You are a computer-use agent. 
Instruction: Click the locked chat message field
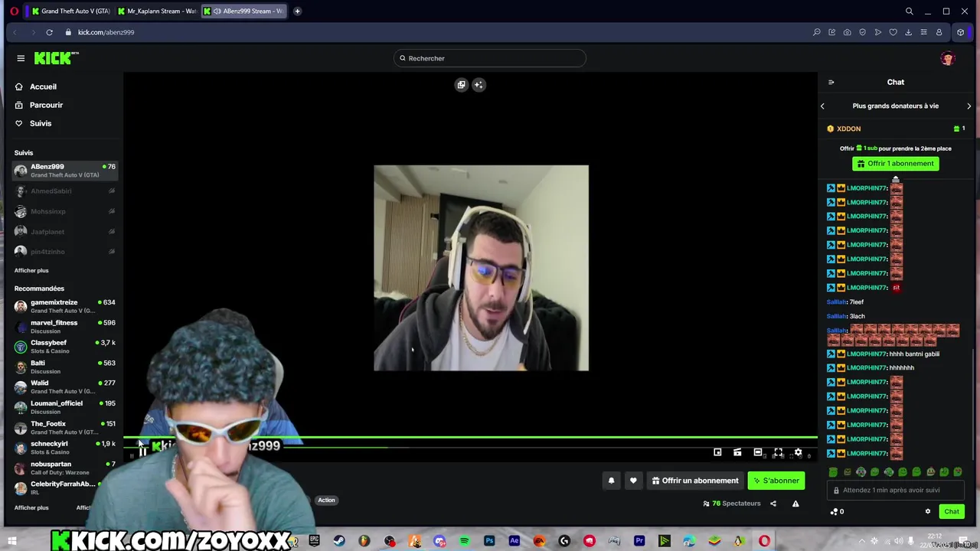point(895,491)
